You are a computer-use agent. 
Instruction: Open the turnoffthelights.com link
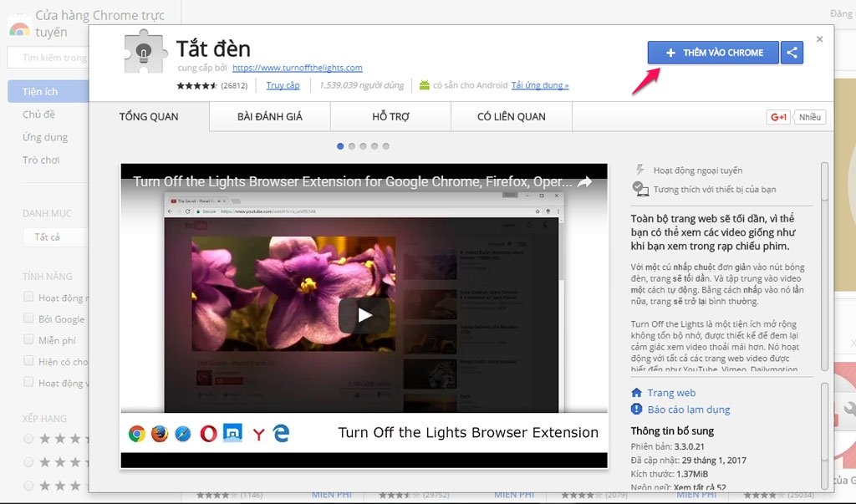pos(297,68)
